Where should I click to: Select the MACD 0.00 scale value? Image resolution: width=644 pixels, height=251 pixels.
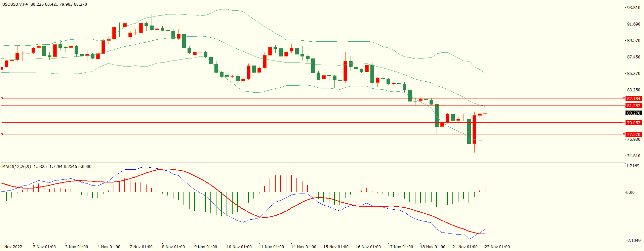click(630, 193)
